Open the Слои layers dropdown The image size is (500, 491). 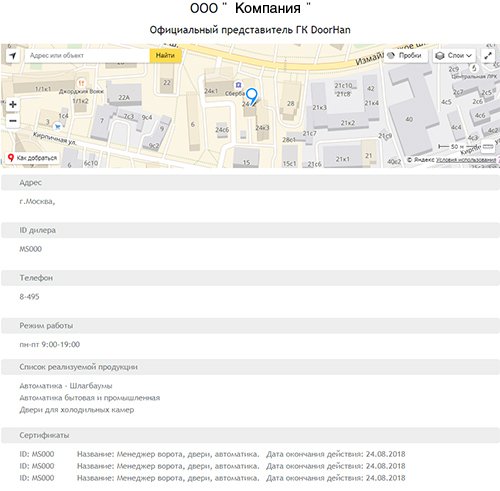click(x=454, y=56)
